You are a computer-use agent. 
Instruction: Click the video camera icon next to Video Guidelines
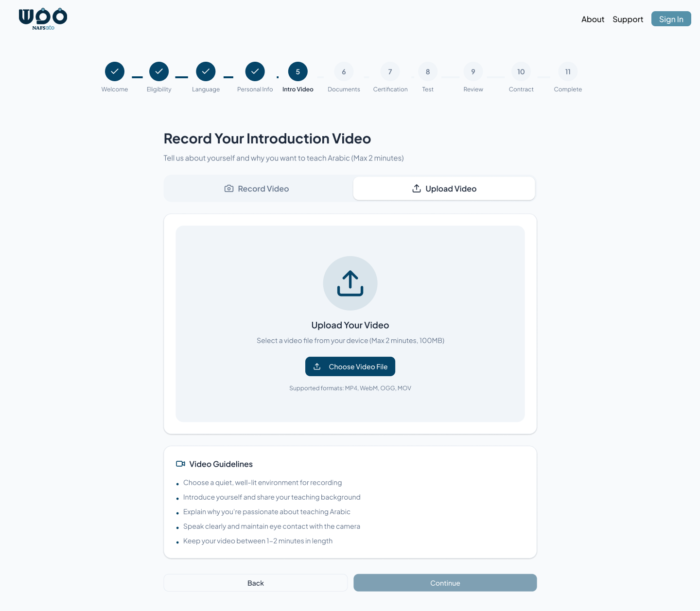click(181, 464)
